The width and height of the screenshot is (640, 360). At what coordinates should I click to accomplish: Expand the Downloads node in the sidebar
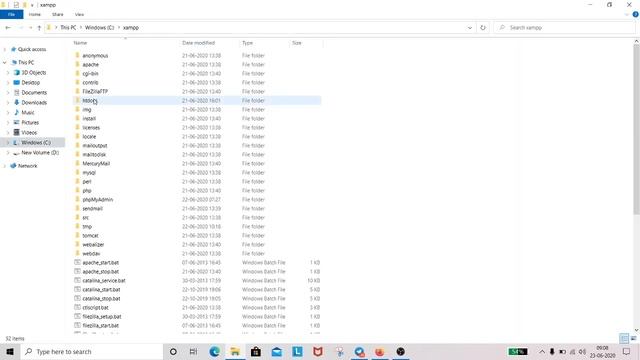pos(8,102)
